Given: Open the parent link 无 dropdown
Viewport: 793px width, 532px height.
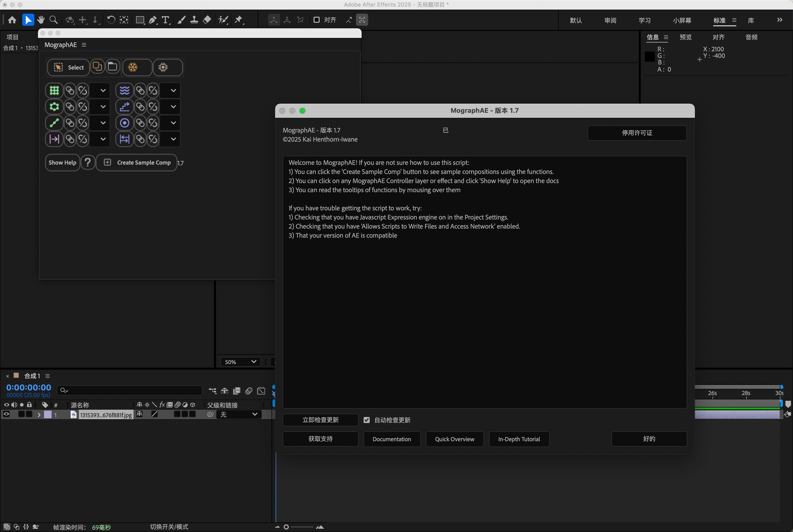Looking at the screenshot, I should coord(239,414).
